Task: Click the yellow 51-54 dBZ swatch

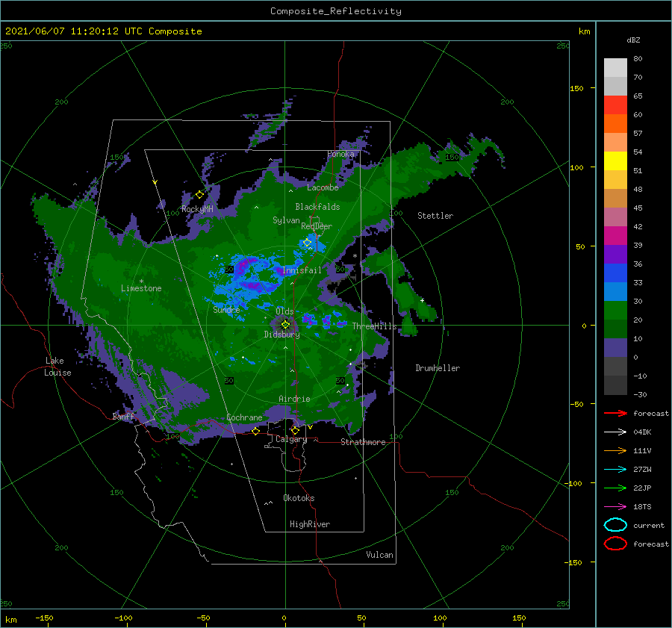Action: pyautogui.click(x=615, y=161)
